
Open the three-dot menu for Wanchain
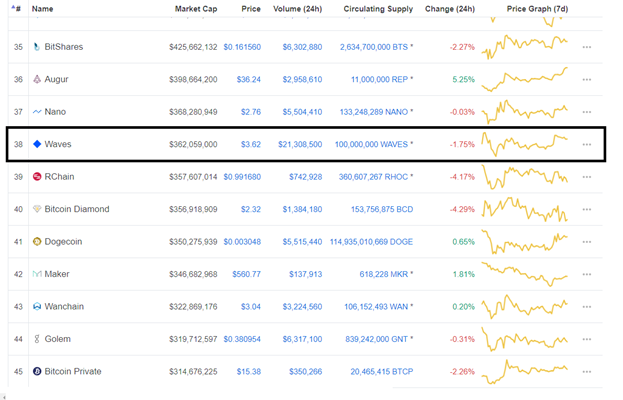click(586, 307)
